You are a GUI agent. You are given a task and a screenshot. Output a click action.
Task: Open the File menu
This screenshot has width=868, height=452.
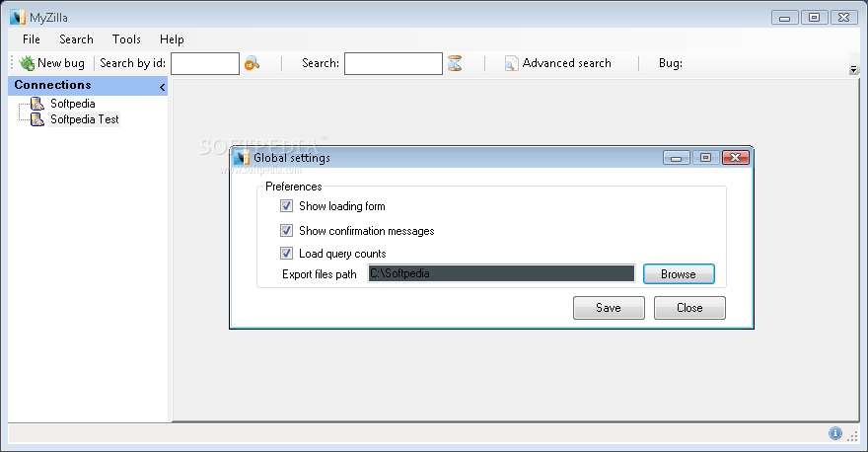pos(31,39)
